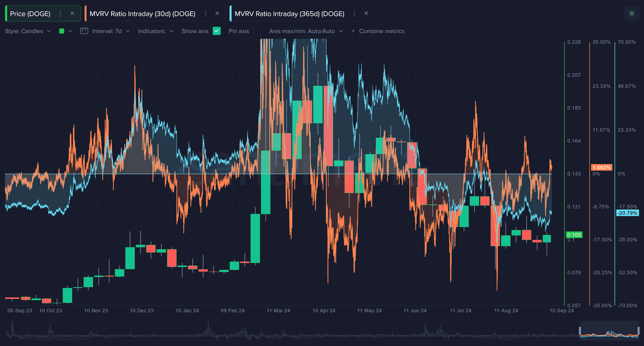Open the green candle color picker

tap(65, 31)
